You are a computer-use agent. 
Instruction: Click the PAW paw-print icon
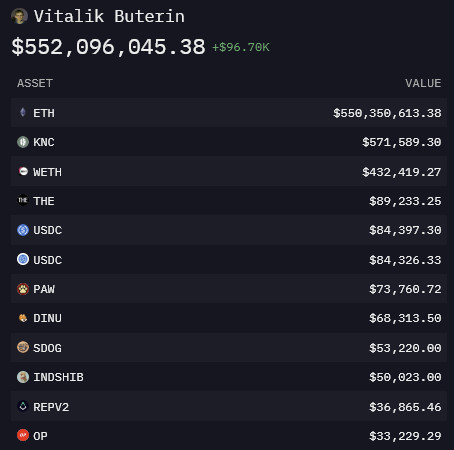pyautogui.click(x=23, y=289)
